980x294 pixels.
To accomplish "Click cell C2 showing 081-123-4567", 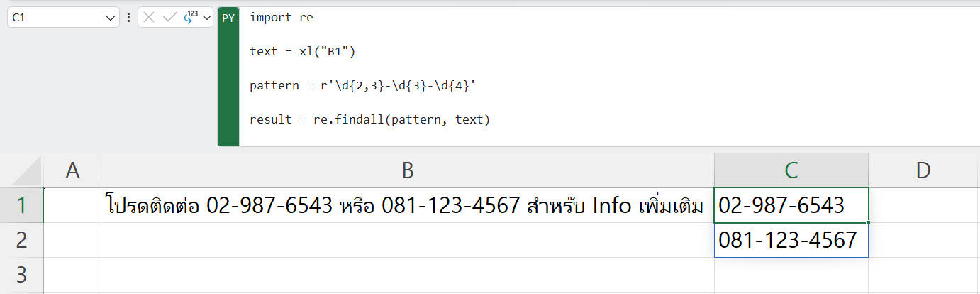I will tap(791, 240).
